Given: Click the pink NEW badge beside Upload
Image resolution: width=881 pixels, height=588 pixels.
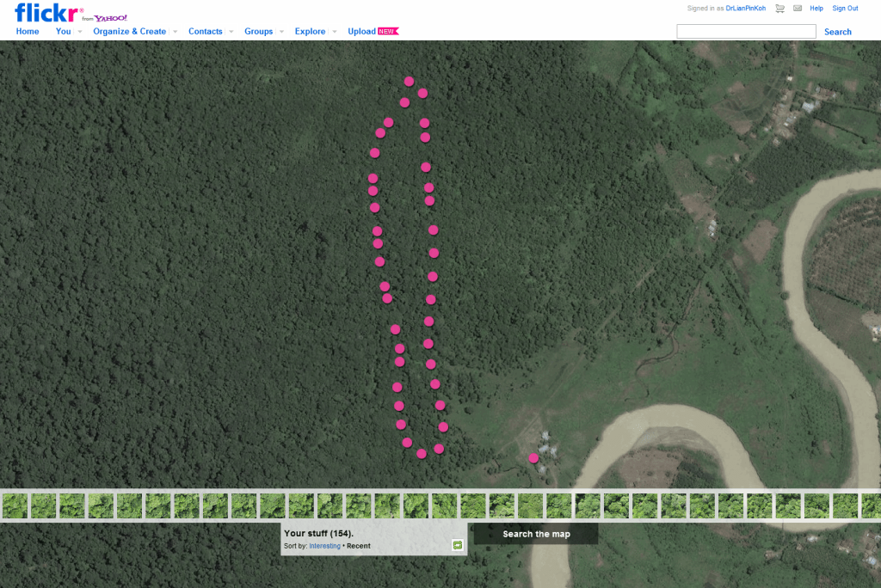Looking at the screenshot, I should (x=388, y=32).
